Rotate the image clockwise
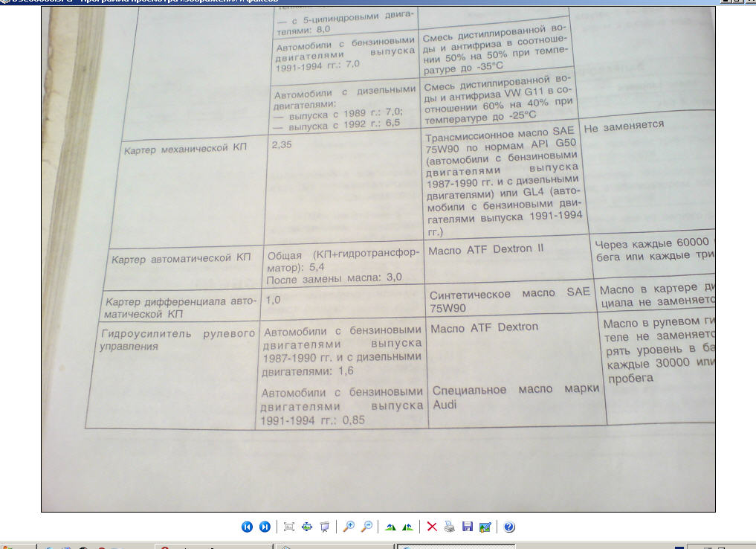756x549 pixels. pos(390,527)
